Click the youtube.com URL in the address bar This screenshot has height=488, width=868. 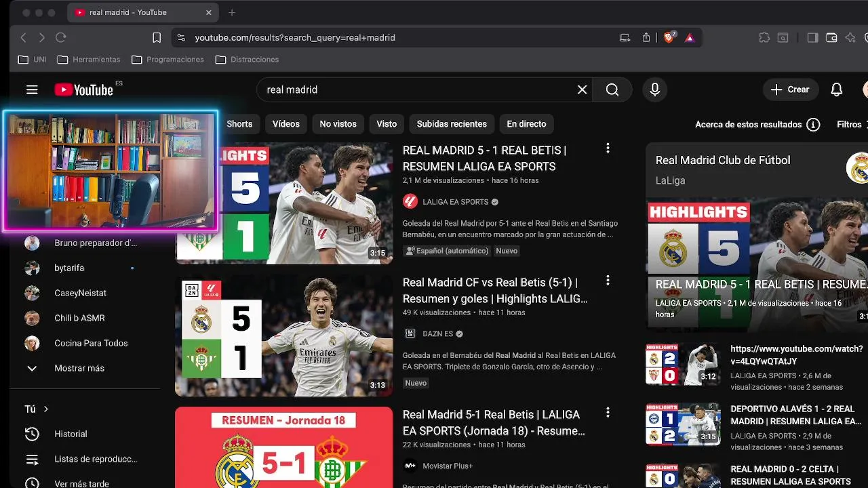coord(295,38)
